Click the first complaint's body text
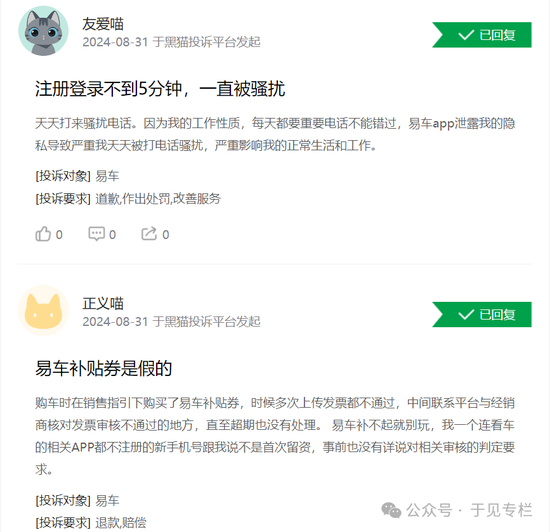The width and height of the screenshot is (550, 532). point(275,134)
